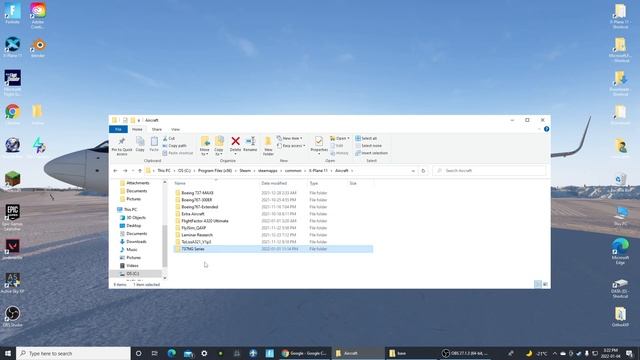Switch to the View ribbon tab

point(176,129)
